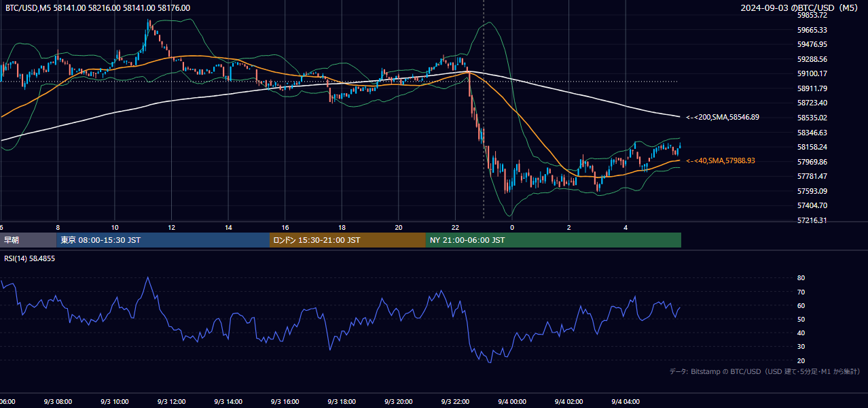Click price axis value 57969.86

pyautogui.click(x=812, y=162)
